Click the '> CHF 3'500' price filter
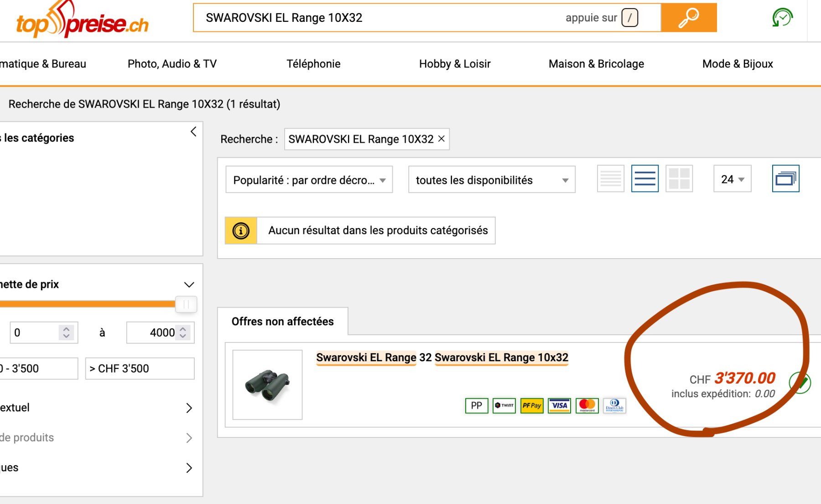This screenshot has width=821, height=504. tap(140, 369)
